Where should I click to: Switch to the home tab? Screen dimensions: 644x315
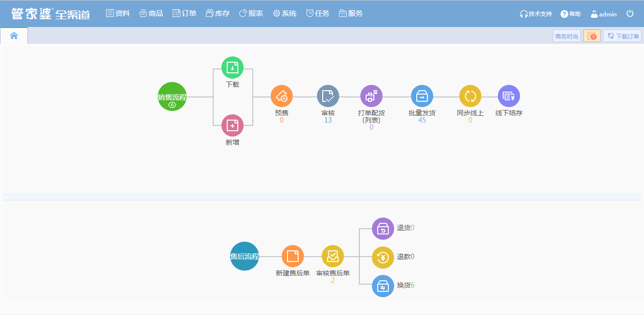[x=14, y=36]
